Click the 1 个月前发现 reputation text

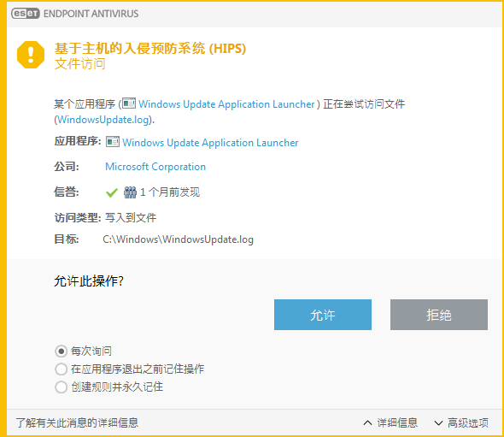click(170, 192)
